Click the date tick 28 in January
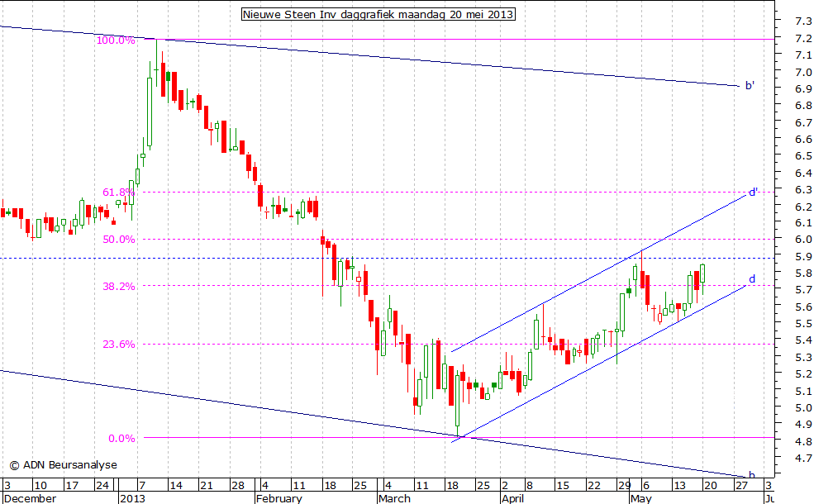 click(x=238, y=486)
